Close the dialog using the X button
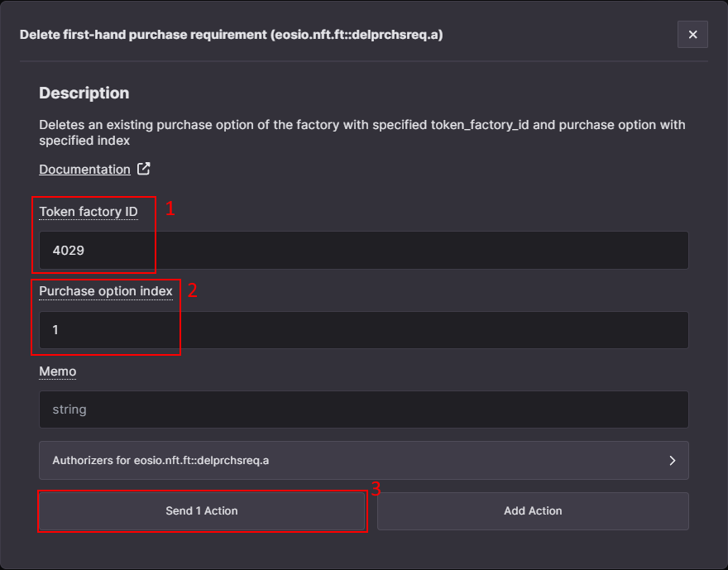This screenshot has height=570, width=728. (692, 35)
